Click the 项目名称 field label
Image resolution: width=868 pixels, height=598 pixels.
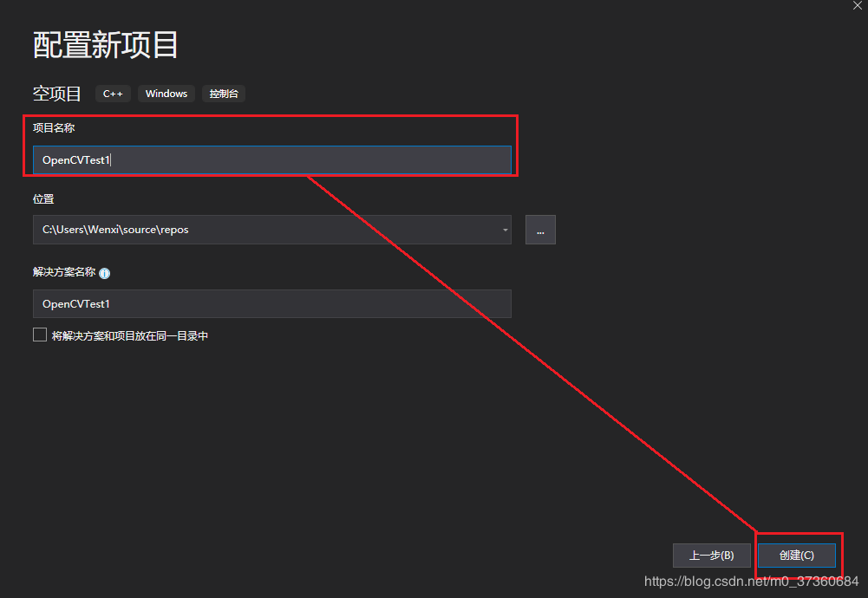coord(54,128)
